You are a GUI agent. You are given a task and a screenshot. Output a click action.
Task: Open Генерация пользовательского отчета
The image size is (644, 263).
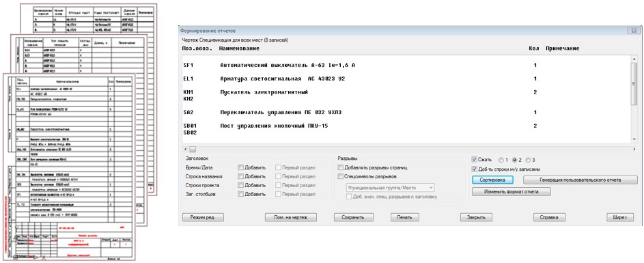(x=580, y=180)
